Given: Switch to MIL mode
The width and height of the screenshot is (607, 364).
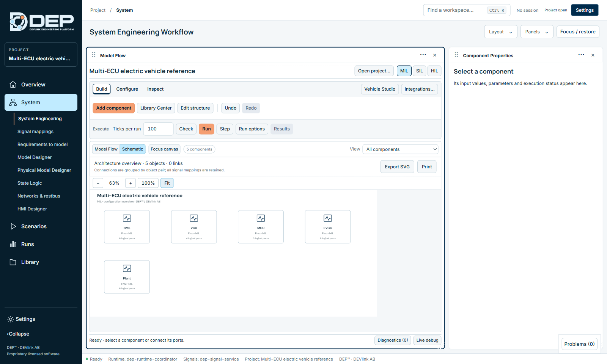Looking at the screenshot, I should 404,71.
